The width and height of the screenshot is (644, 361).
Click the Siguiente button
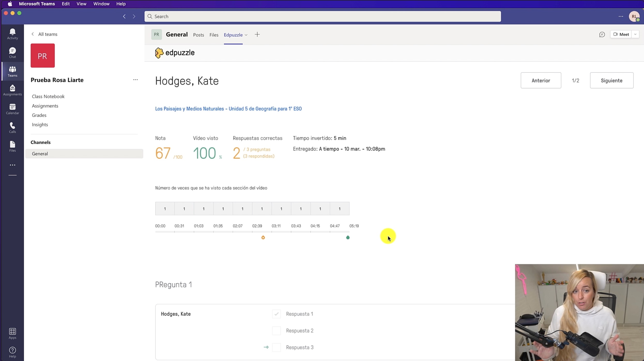coord(611,80)
